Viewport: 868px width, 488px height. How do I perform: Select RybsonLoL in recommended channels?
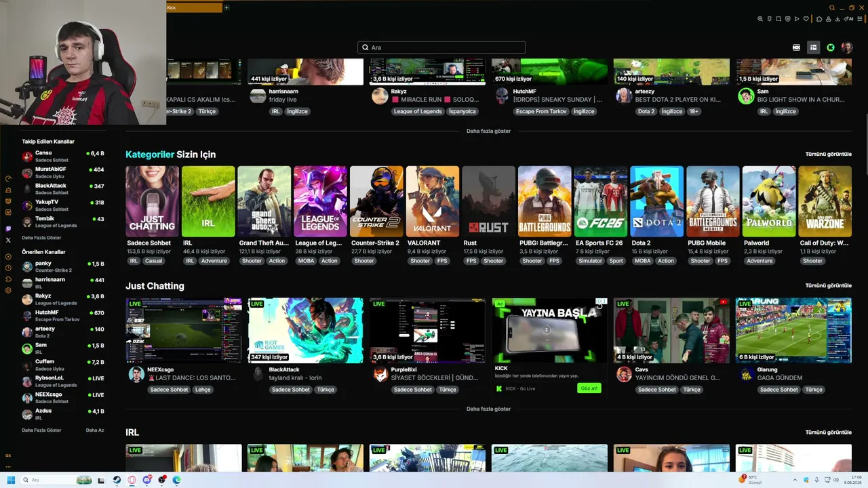coord(63,381)
